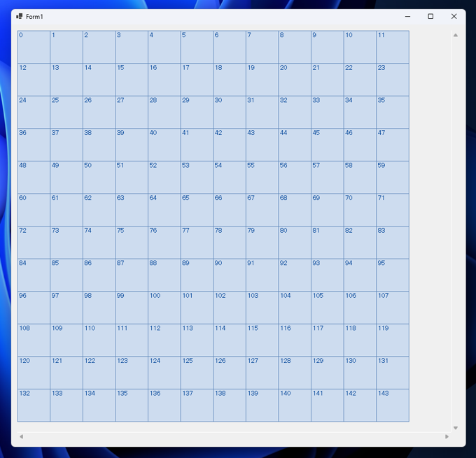This screenshot has width=476, height=458.
Task: Click grid cell 44
Action: coord(295,145)
